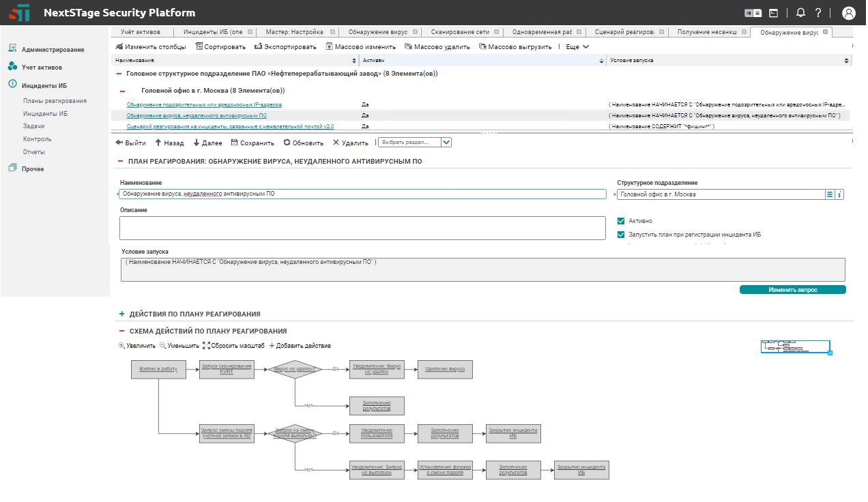Click the help question mark icon

[818, 12]
